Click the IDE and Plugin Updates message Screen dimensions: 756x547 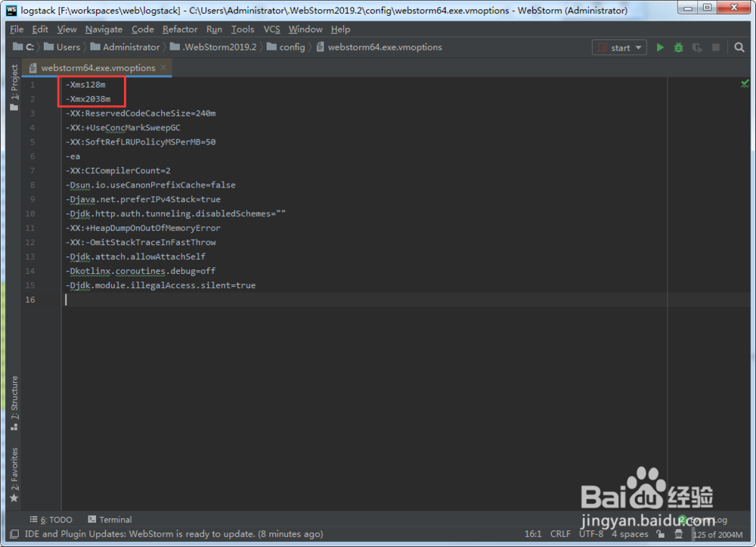(174, 534)
